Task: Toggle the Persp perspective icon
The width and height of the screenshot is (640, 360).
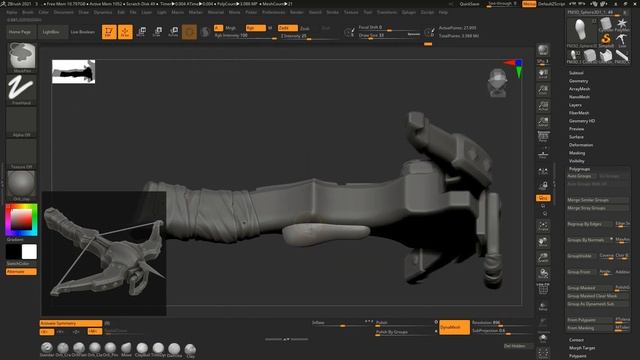Action: pos(543,137)
